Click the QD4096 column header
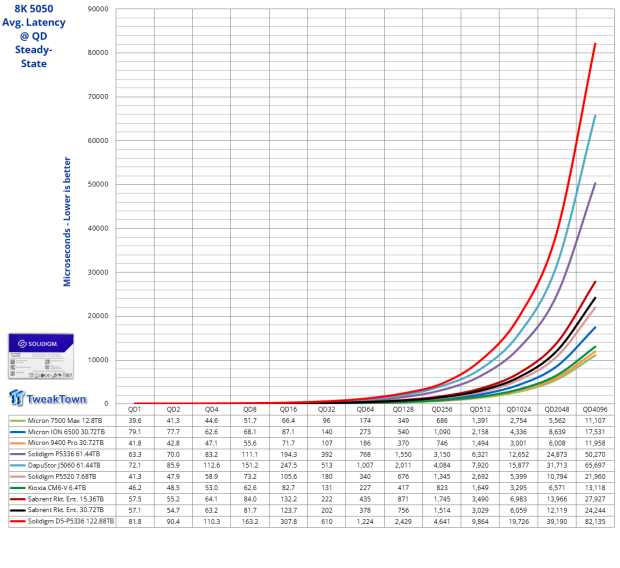The image size is (620, 568). pyautogui.click(x=595, y=409)
